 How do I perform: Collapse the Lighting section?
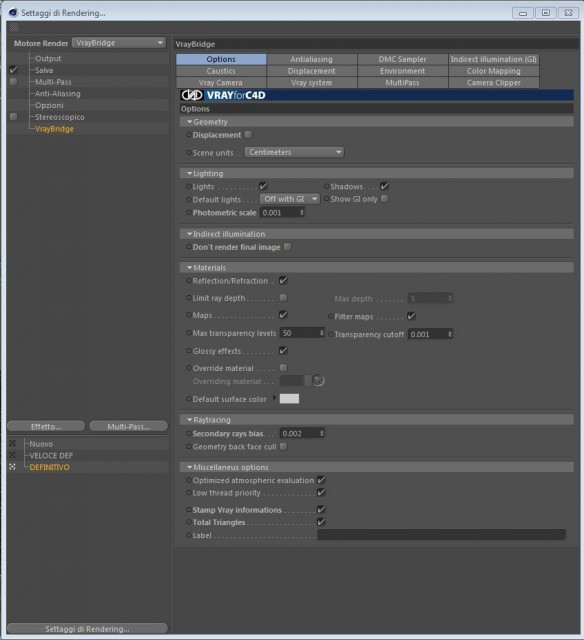pos(189,173)
